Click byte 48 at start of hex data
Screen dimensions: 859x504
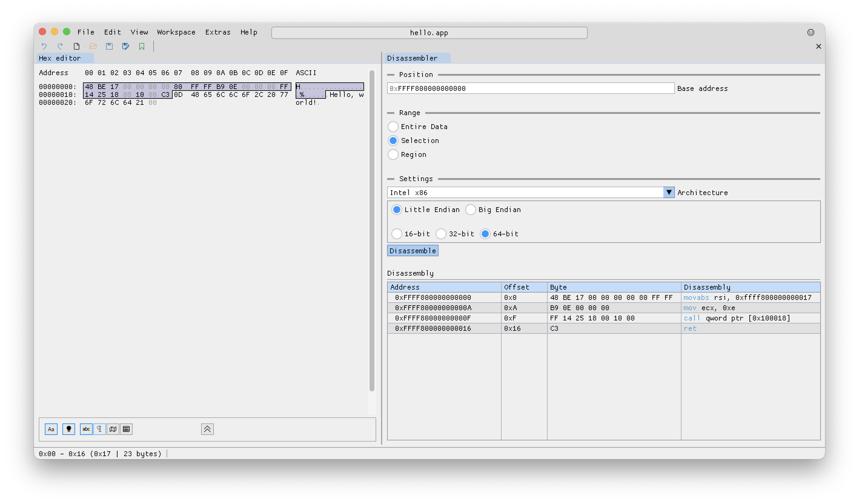pyautogui.click(x=89, y=87)
